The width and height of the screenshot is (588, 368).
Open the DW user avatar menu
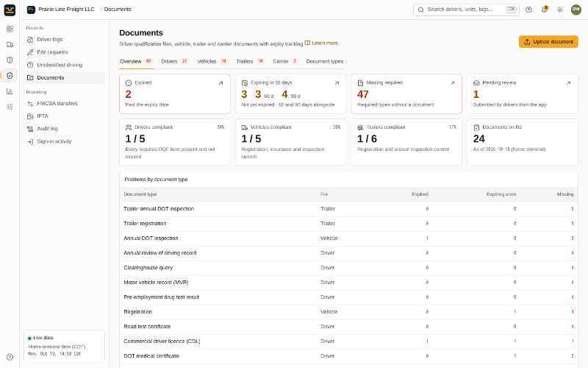coord(576,10)
